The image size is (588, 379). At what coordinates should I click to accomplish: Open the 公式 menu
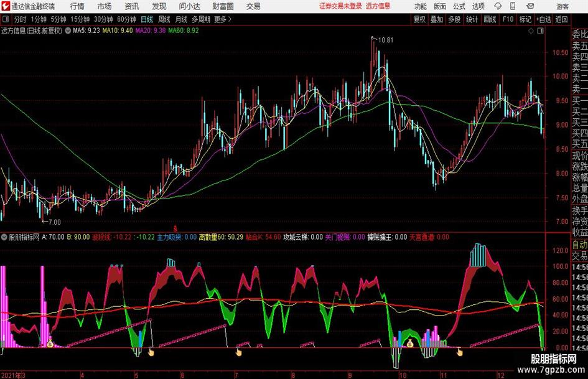[x=459, y=6]
